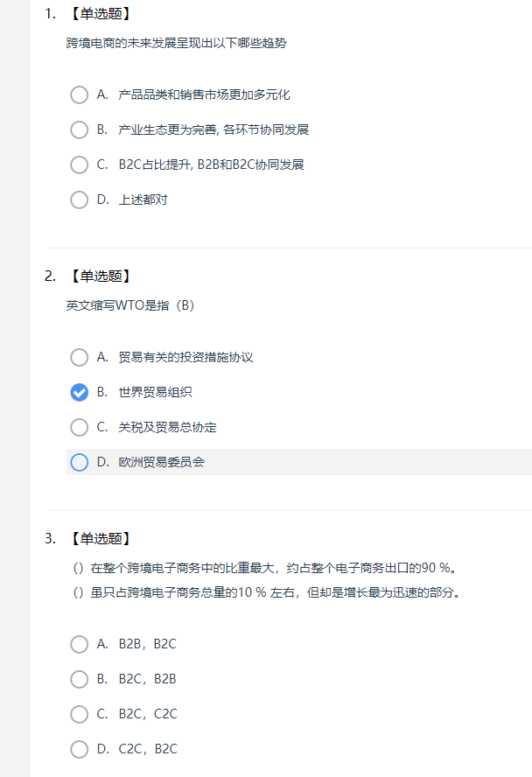Image resolution: width=532 pixels, height=777 pixels.
Task: Click the 世界贸易组织 answer label
Action: [x=155, y=393]
